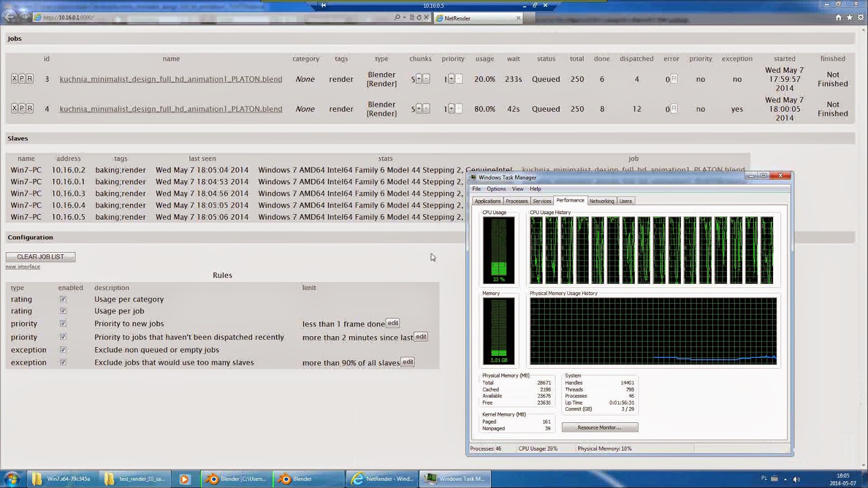868x488 pixels.
Task: Switch to Services tab in Task Manager
Action: click(x=542, y=201)
